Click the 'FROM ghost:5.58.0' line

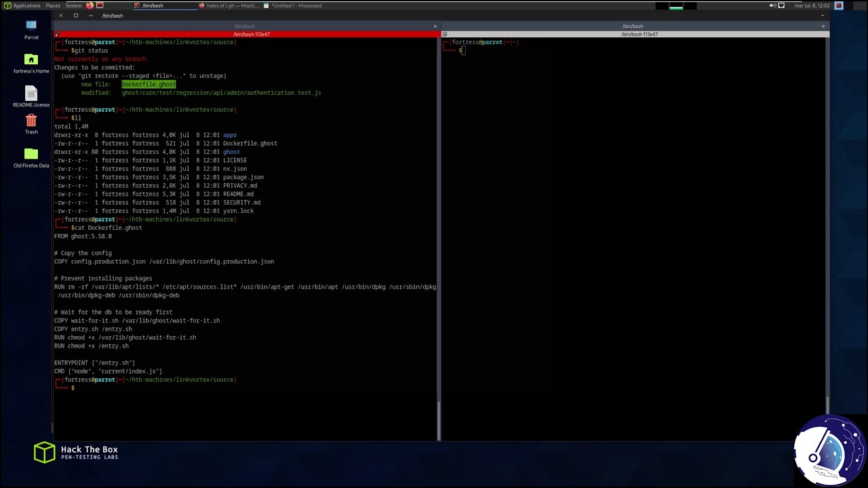click(x=83, y=237)
